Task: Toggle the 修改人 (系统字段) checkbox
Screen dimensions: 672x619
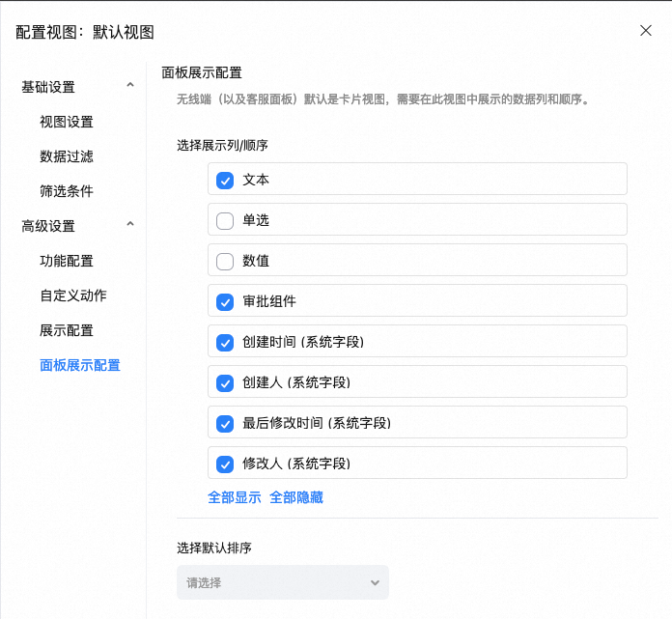Action: pos(225,464)
